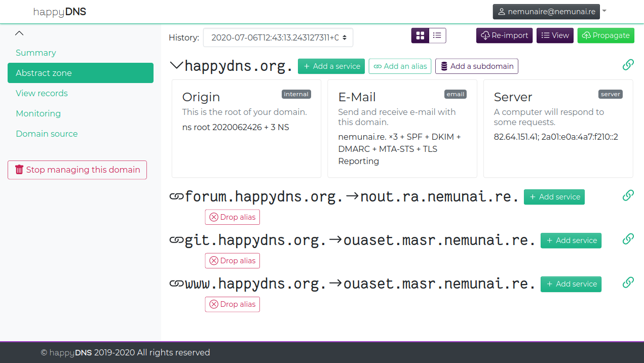Click the alias chain icon before forum.happydns.org
Viewport: 644px width, 363px height.
coord(176,197)
